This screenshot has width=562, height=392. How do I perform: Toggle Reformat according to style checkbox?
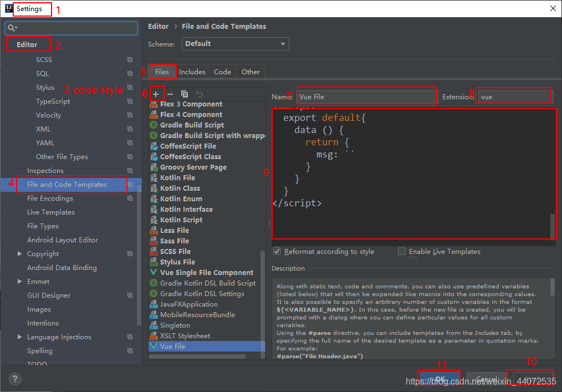pyautogui.click(x=277, y=251)
